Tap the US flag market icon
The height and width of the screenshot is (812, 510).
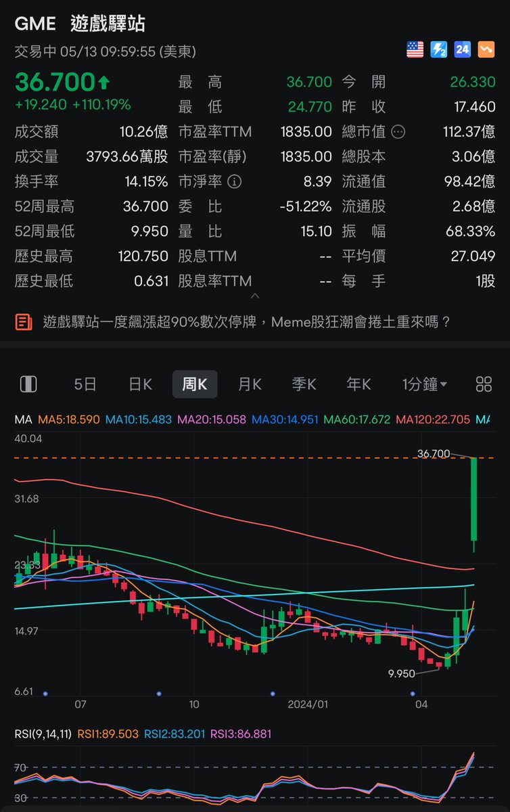click(x=415, y=49)
